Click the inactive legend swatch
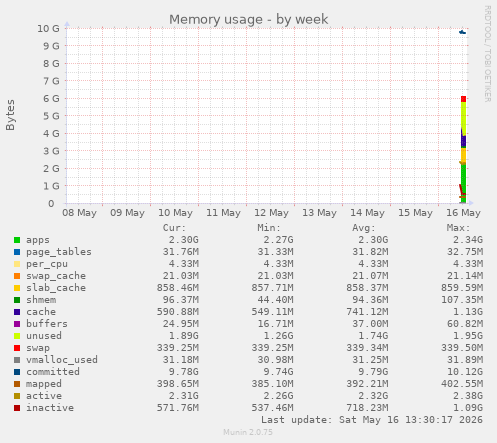 point(17,408)
